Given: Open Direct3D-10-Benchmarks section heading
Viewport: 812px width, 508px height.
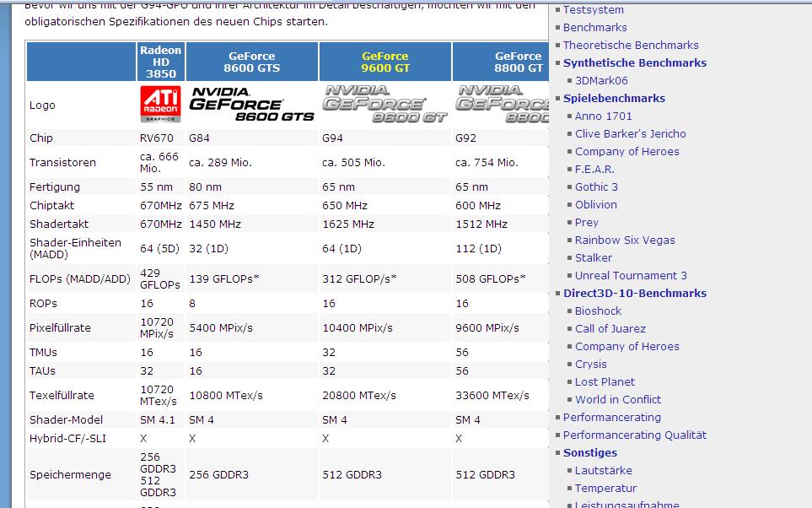Looking at the screenshot, I should (x=634, y=293).
